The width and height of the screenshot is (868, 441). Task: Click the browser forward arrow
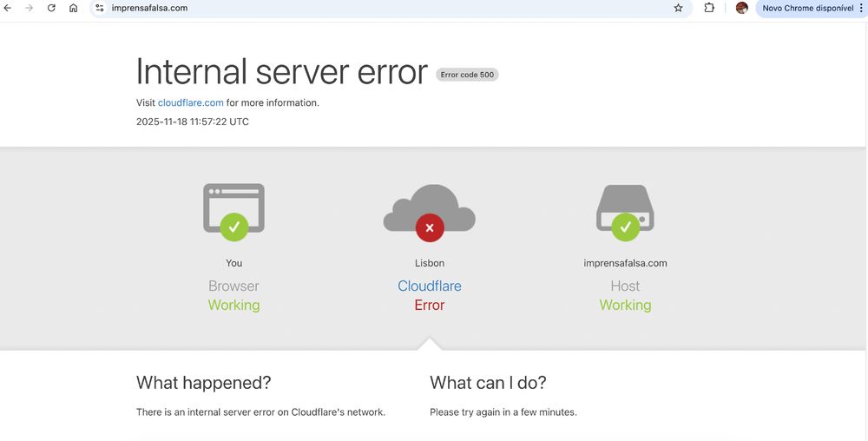point(30,8)
